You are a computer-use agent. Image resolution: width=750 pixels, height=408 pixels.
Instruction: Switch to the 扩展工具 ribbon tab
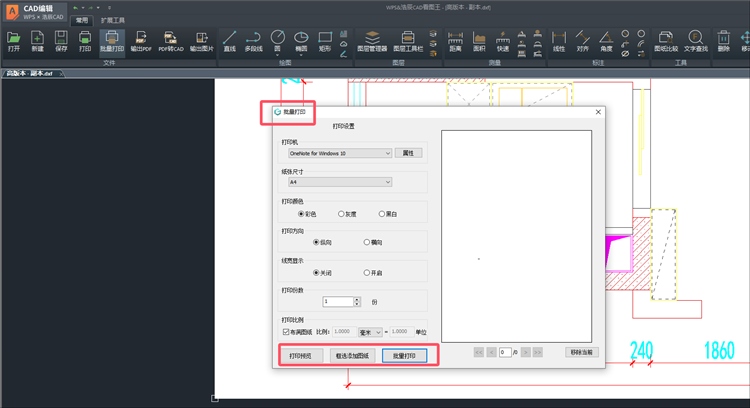click(x=113, y=20)
